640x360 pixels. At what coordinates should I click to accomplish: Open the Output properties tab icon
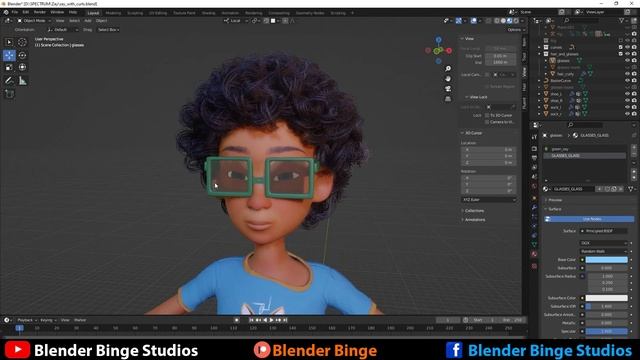[x=534, y=158]
